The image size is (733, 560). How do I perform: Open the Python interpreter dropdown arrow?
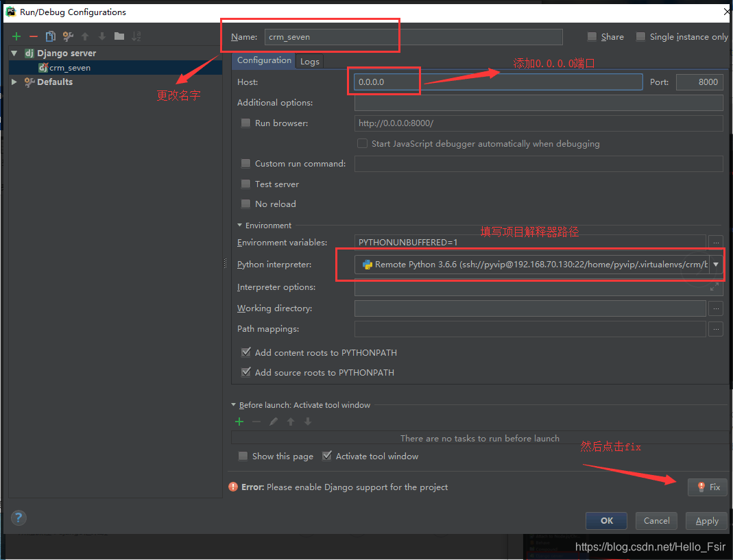716,265
